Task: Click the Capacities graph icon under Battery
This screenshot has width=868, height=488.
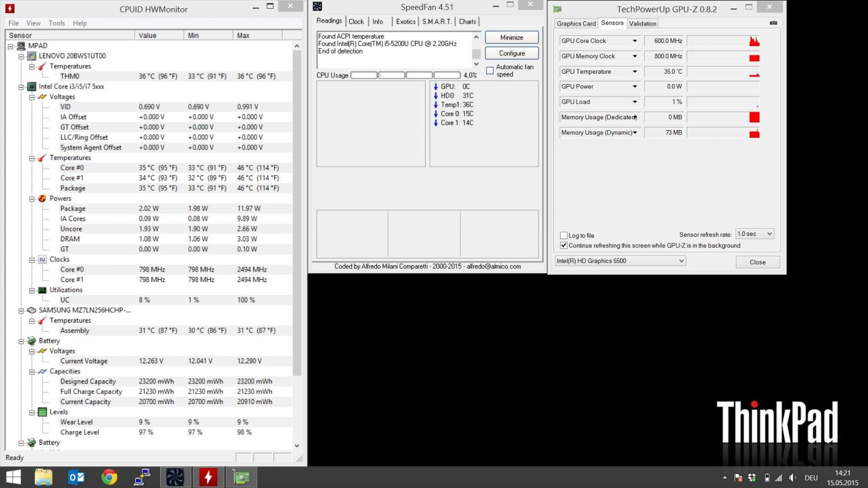Action: point(42,371)
